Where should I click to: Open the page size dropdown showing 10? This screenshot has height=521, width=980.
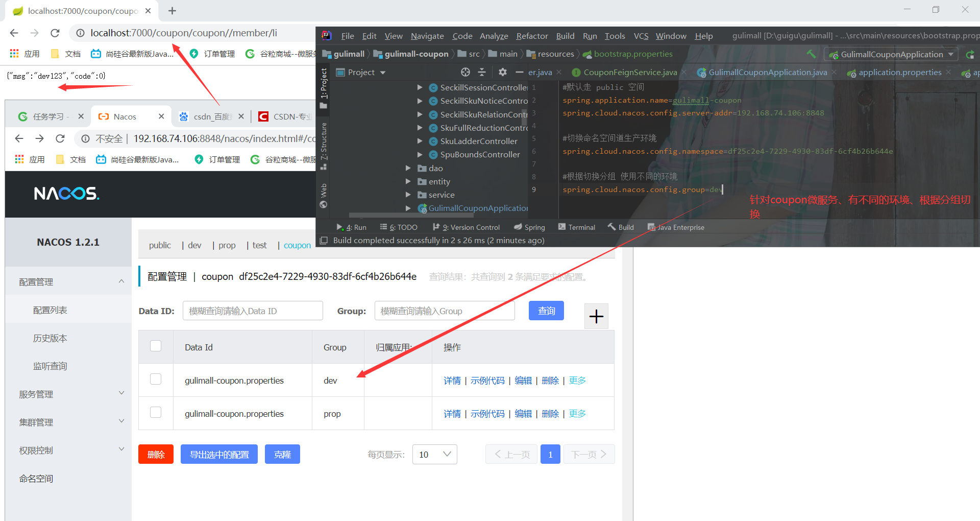point(434,454)
